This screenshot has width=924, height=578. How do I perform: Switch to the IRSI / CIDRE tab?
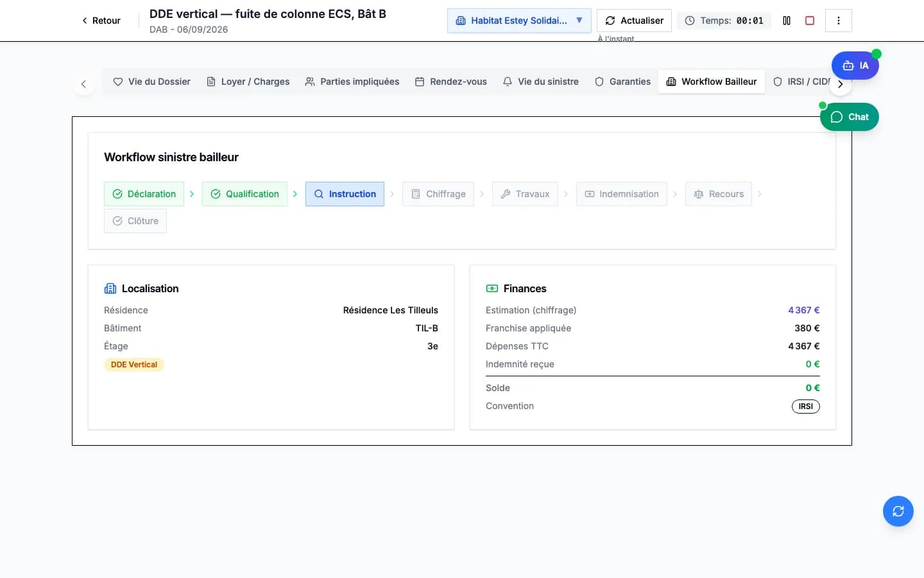coord(802,82)
